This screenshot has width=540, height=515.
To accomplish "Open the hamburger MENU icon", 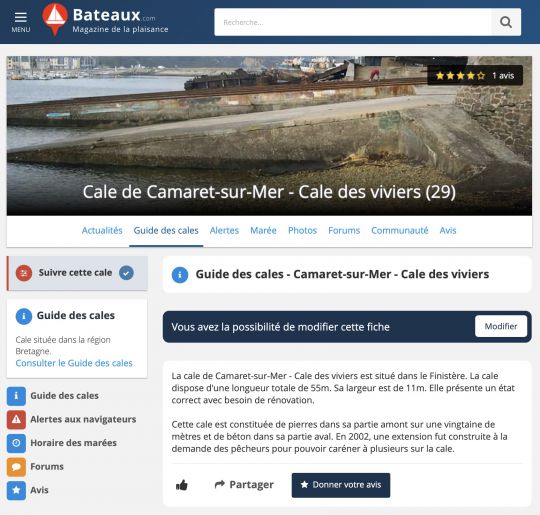I will 21,22.
